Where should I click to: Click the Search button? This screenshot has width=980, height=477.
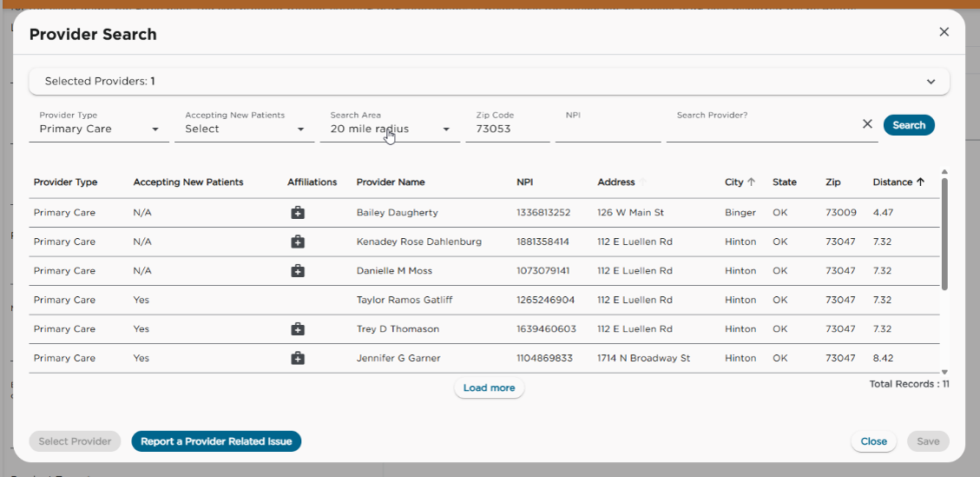point(909,125)
